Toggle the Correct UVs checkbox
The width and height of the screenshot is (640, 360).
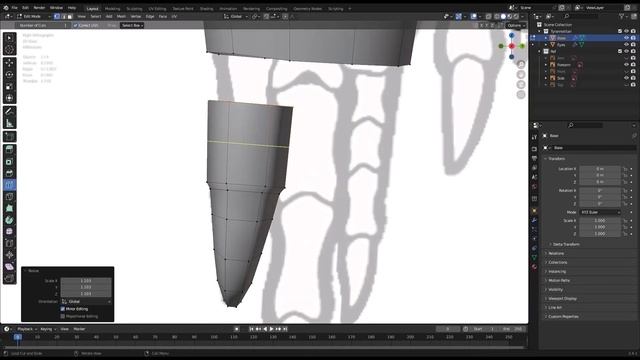click(x=75, y=25)
